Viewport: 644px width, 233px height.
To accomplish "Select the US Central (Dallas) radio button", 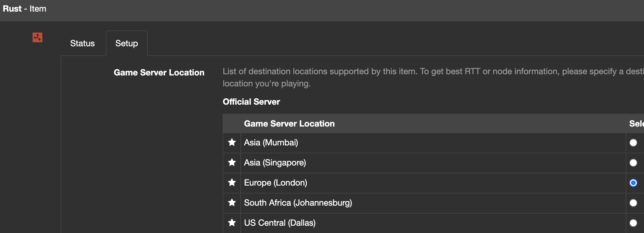I will point(633,223).
